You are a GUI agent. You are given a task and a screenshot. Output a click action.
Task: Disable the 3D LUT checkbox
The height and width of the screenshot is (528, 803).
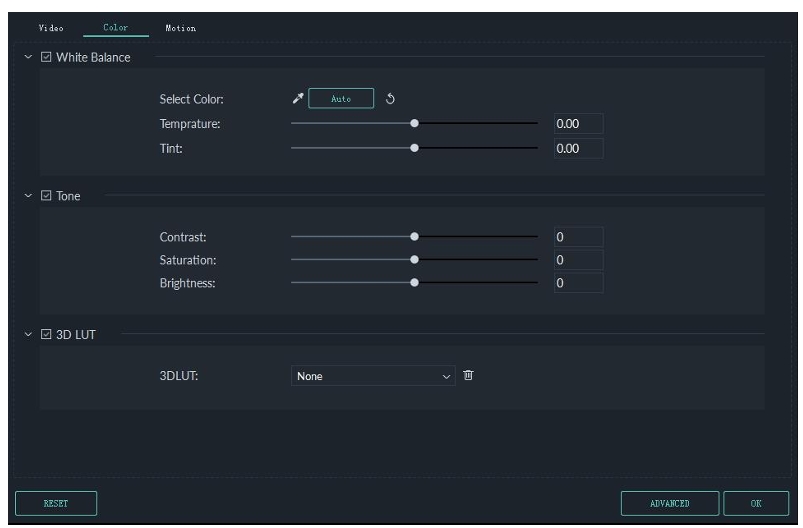(46, 334)
